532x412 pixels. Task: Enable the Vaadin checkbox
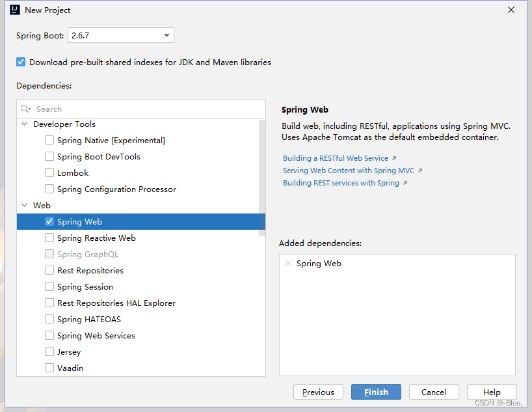point(49,368)
